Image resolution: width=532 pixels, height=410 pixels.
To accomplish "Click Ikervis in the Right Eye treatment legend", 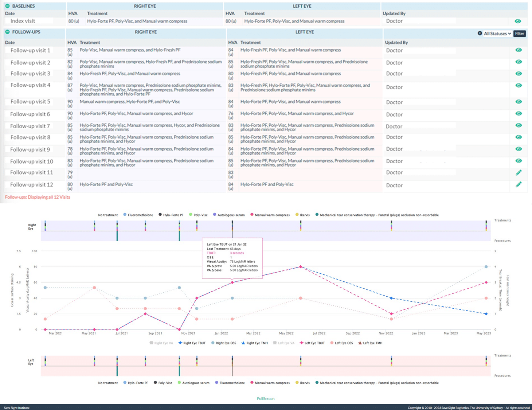I will 302,215.
